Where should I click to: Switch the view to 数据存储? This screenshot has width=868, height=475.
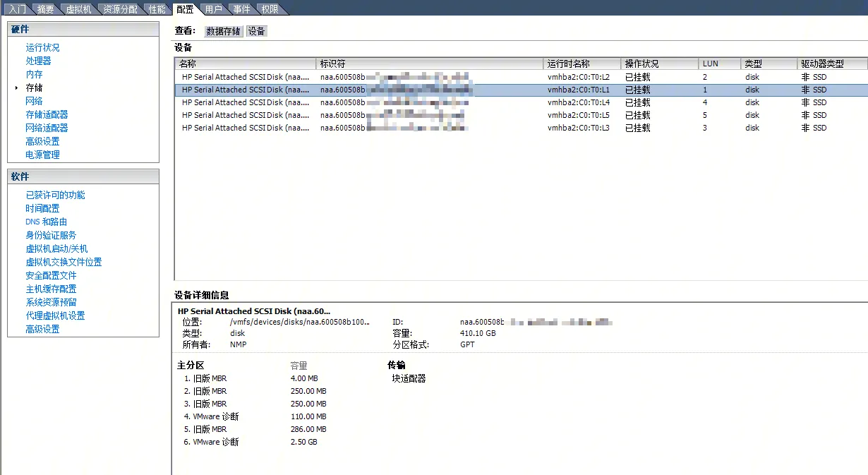tap(223, 30)
